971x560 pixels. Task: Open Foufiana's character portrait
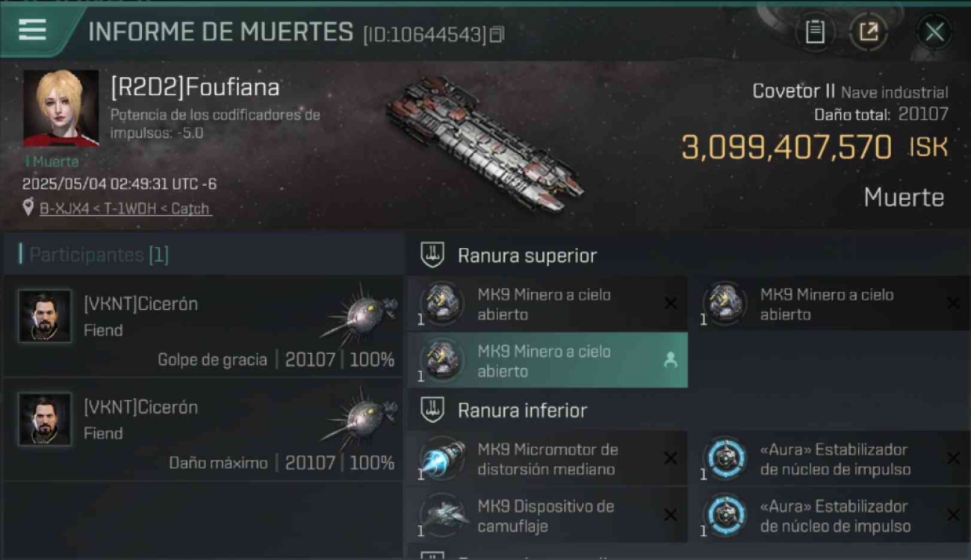click(61, 108)
